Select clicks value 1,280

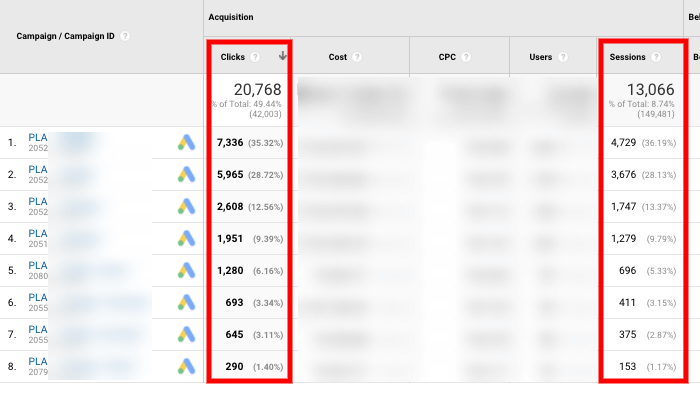pos(230,271)
